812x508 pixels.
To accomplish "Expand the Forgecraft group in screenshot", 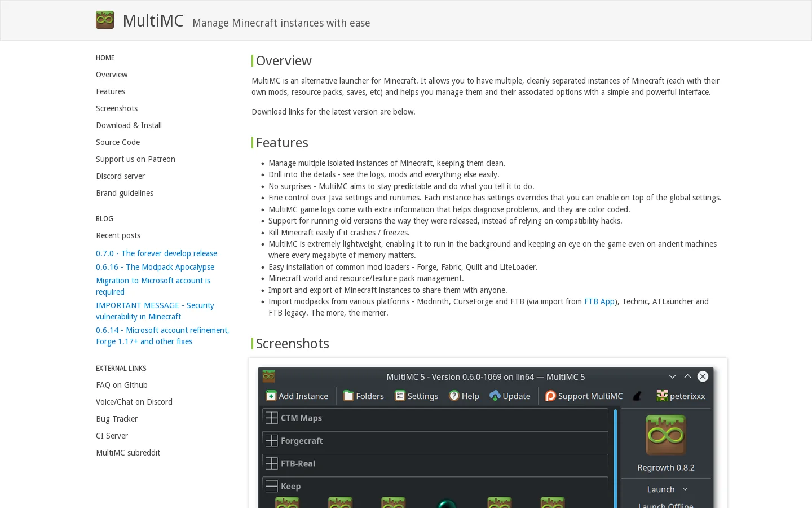I will click(x=271, y=440).
